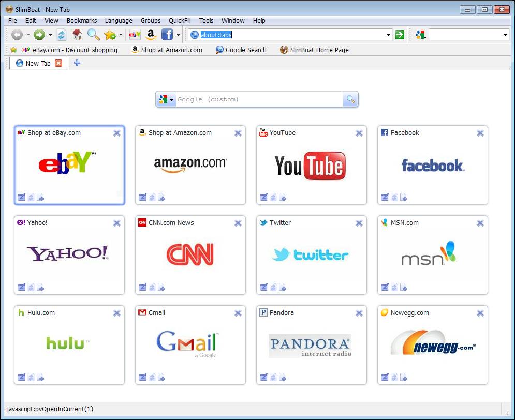515x420 pixels.
Task: Open the Tools menu
Action: 207,20
